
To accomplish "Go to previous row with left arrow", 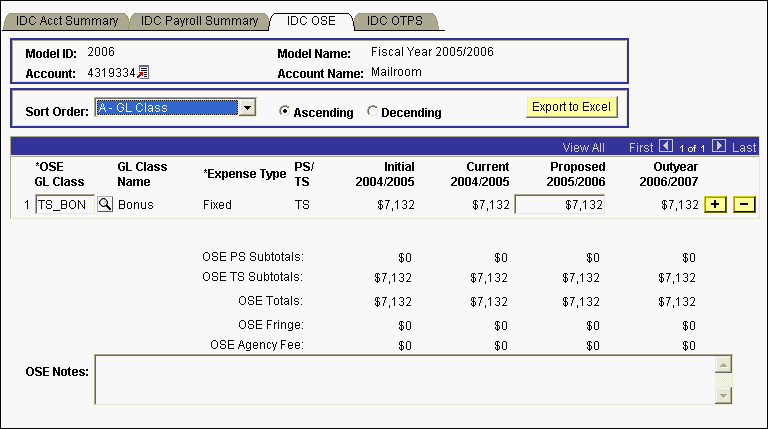I will tap(667, 147).
